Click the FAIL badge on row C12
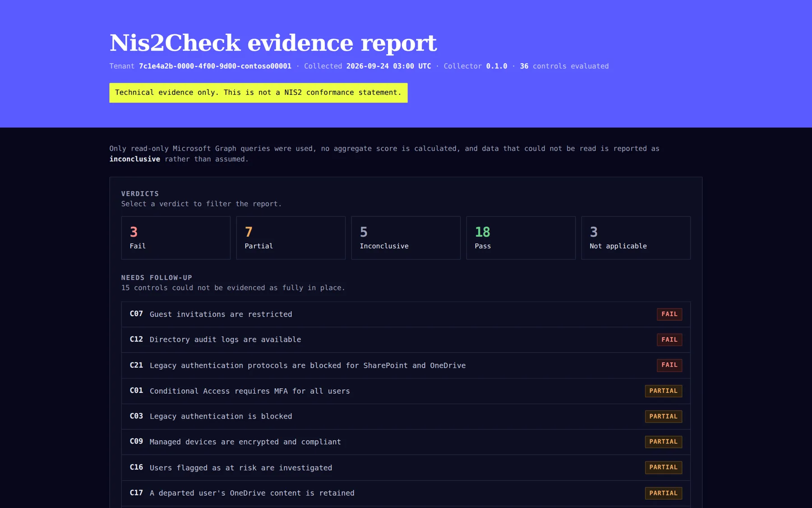Screen dimensions: 812x508 (x=669, y=340)
